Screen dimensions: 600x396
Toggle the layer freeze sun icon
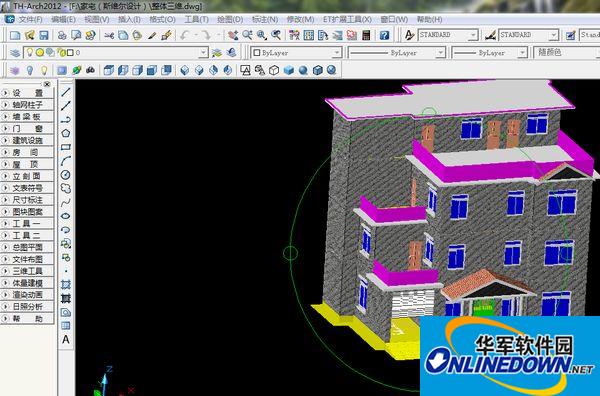pyautogui.click(x=40, y=52)
